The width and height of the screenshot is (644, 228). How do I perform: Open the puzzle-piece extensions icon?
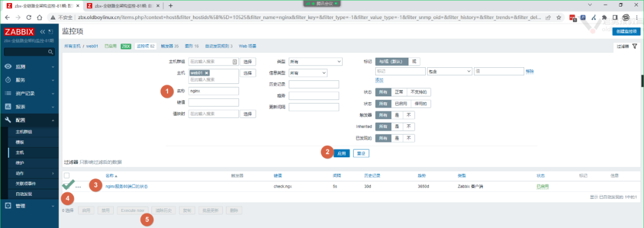tap(604, 18)
